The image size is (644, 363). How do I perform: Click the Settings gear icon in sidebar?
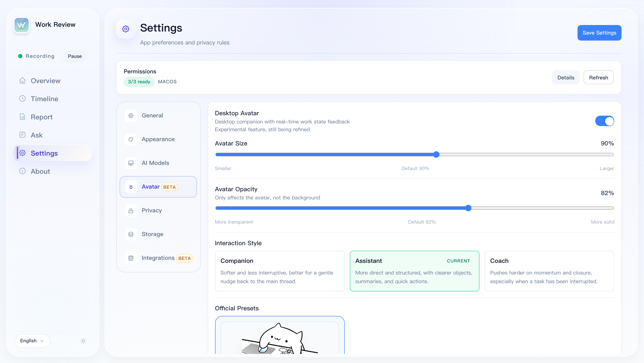pyautogui.click(x=22, y=153)
